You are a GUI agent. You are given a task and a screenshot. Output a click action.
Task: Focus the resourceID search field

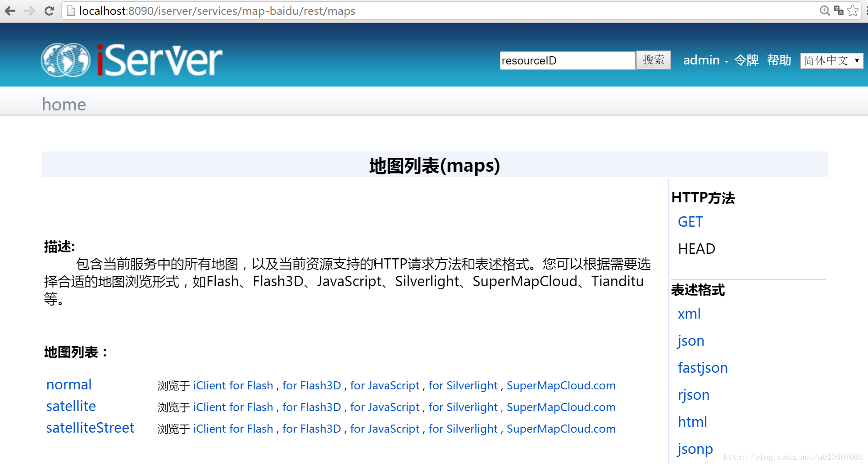567,60
